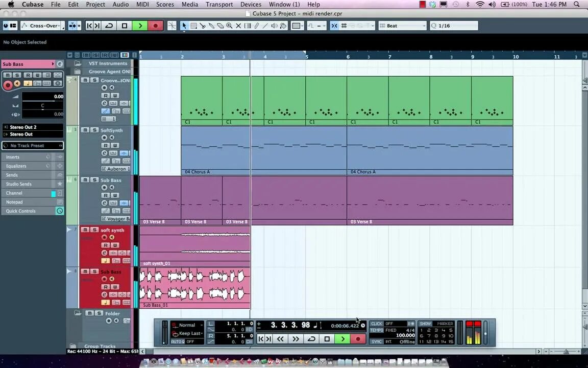This screenshot has width=588, height=368.
Task: Click Fast Forward in the transport panel
Action: tap(296, 339)
